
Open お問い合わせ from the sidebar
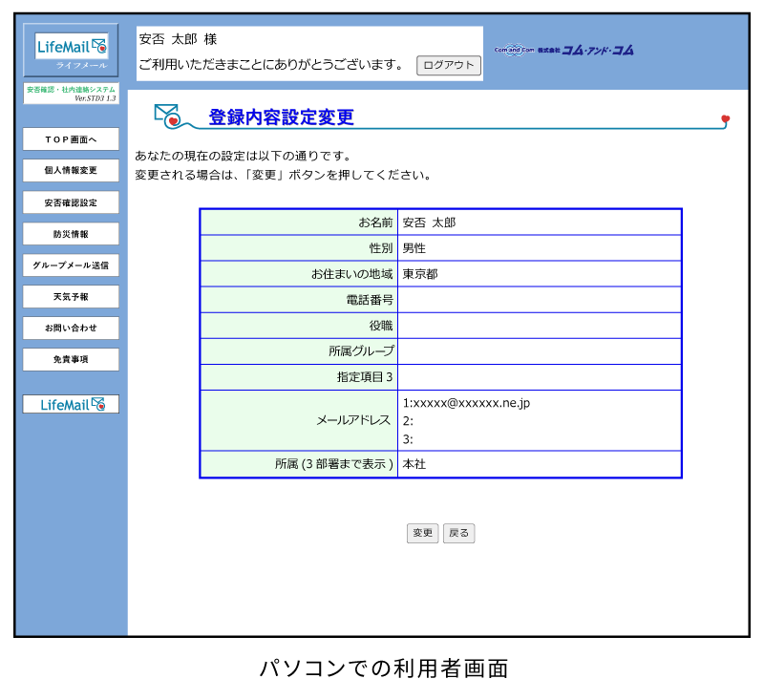tap(70, 329)
